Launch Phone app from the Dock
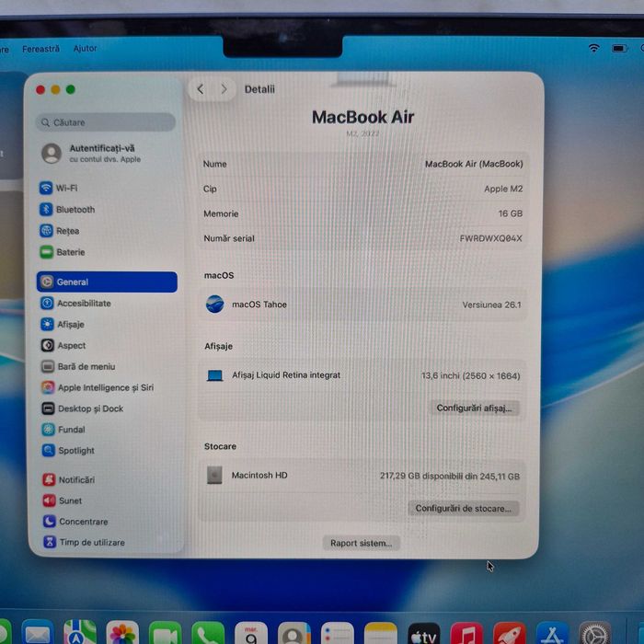 coord(208,633)
